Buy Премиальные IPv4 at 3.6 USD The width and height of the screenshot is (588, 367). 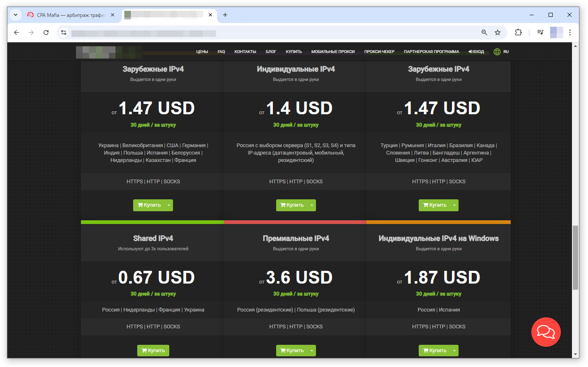(292, 351)
